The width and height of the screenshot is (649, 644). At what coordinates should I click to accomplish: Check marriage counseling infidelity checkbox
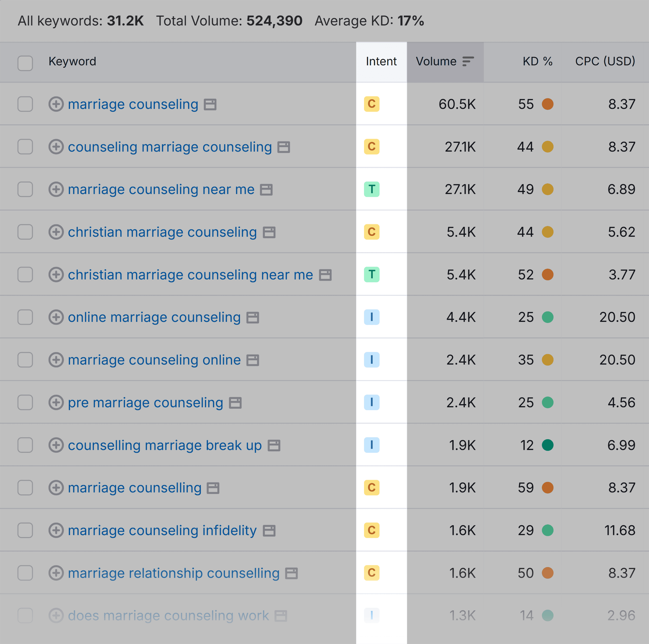click(25, 530)
